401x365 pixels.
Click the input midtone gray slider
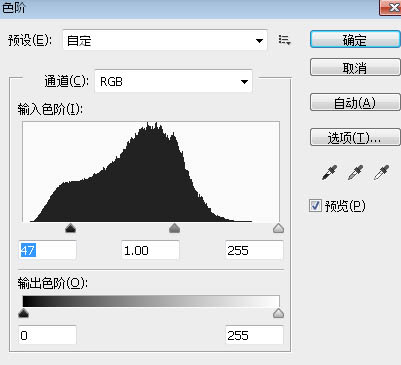pyautogui.click(x=174, y=228)
